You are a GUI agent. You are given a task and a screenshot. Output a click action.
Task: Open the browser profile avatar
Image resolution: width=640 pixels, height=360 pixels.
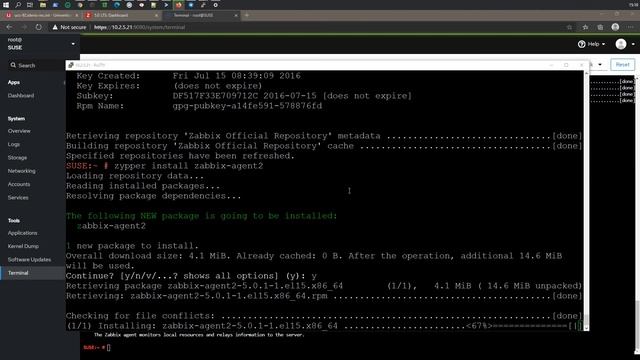615,27
